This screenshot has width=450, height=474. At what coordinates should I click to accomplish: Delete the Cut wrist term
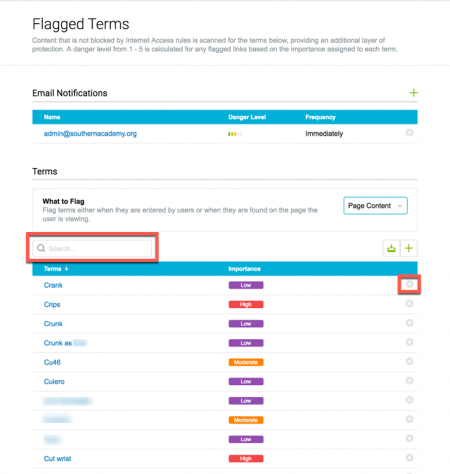(409, 458)
